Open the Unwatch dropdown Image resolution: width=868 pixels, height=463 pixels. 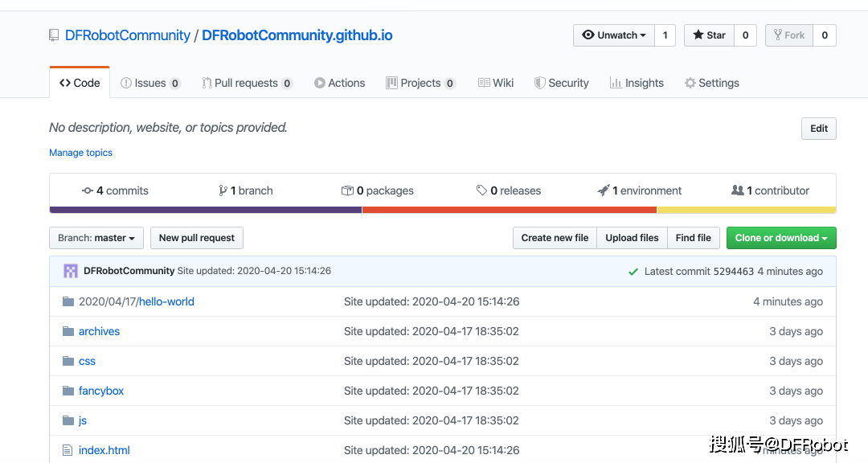pyautogui.click(x=614, y=35)
